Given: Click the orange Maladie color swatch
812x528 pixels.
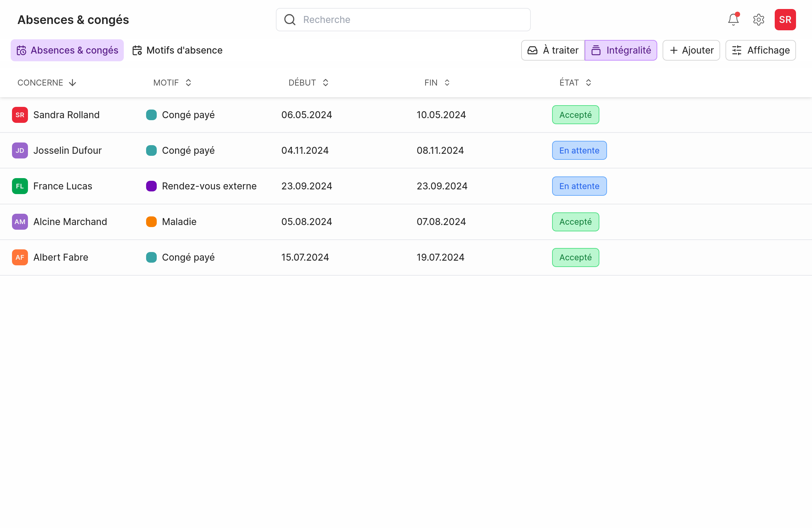Looking at the screenshot, I should pos(151,222).
